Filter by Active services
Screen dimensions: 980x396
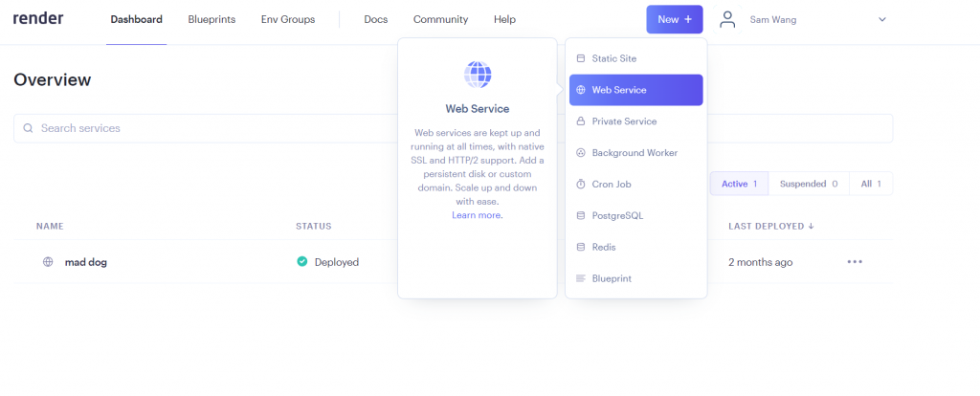click(x=740, y=184)
